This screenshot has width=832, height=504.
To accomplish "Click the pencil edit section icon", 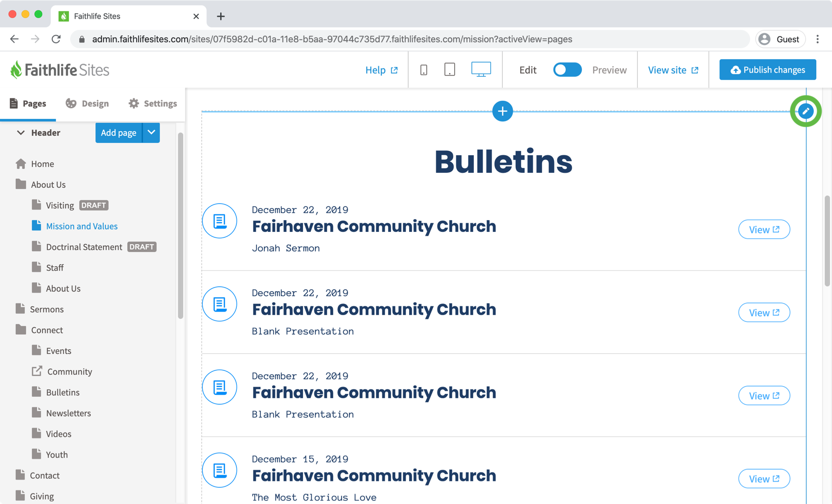I will click(x=806, y=111).
